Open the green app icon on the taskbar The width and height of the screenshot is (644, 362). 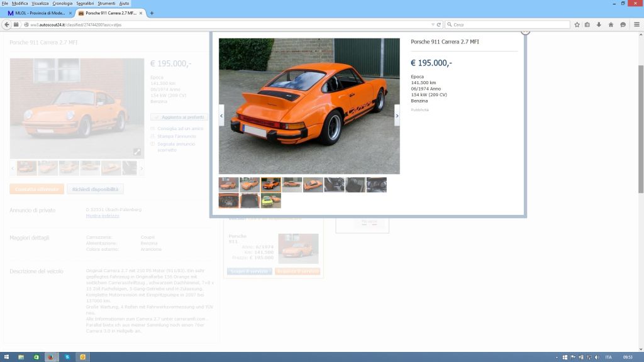(36, 357)
